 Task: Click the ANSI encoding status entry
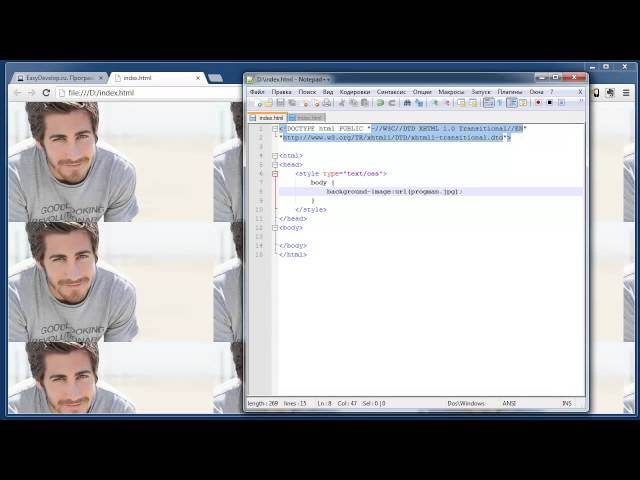point(509,403)
